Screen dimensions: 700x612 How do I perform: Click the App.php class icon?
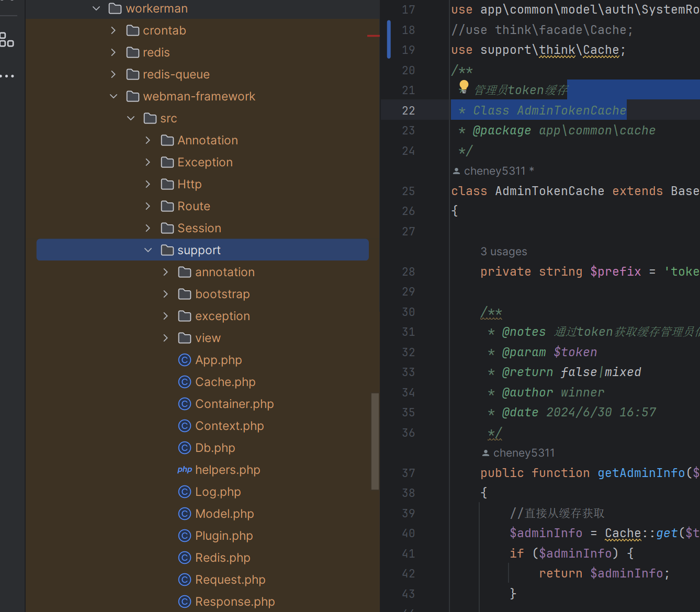tap(184, 360)
